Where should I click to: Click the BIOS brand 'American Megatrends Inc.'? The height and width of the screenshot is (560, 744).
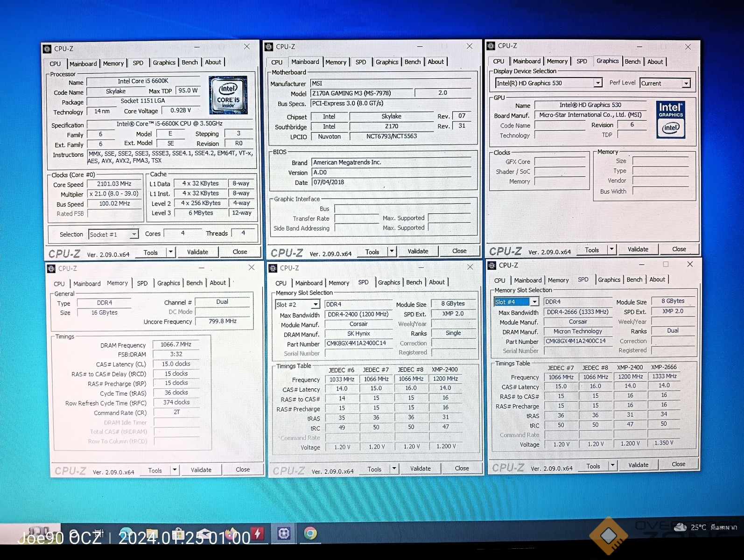coord(391,162)
